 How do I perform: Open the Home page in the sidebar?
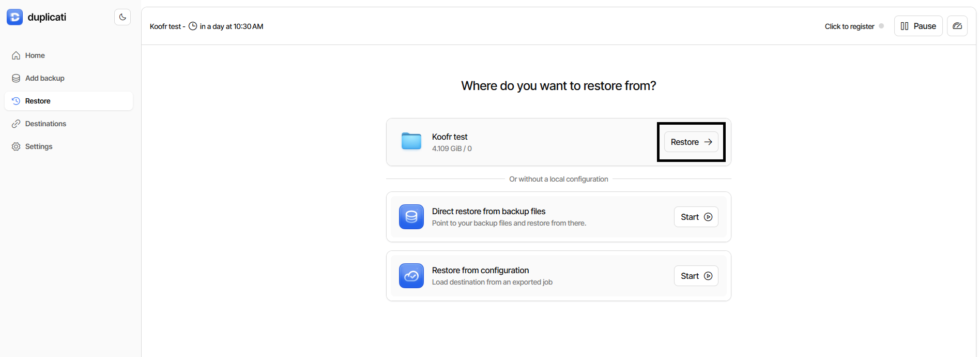click(x=69, y=55)
